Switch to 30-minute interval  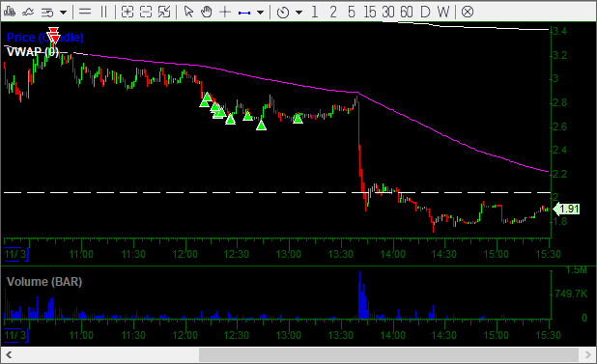pyautogui.click(x=388, y=13)
